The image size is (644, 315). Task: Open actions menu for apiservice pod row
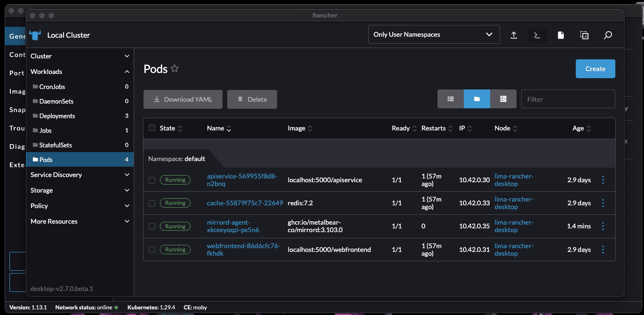click(x=603, y=180)
